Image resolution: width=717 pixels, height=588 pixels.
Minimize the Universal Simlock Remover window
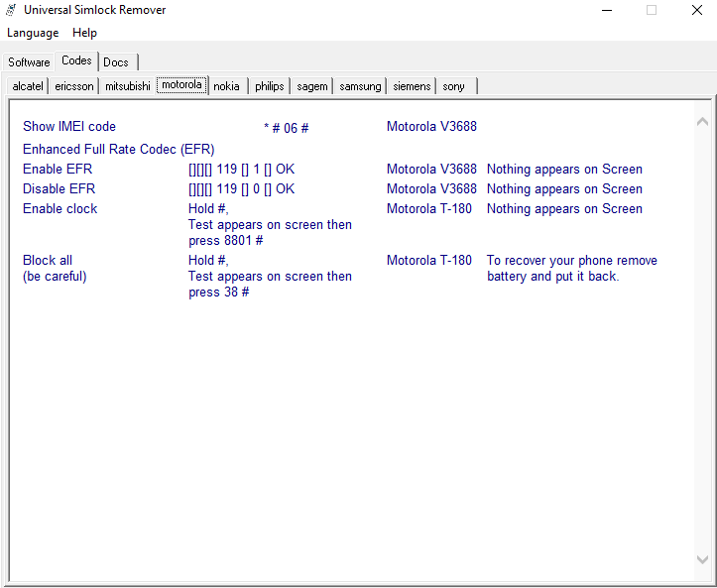pyautogui.click(x=607, y=10)
